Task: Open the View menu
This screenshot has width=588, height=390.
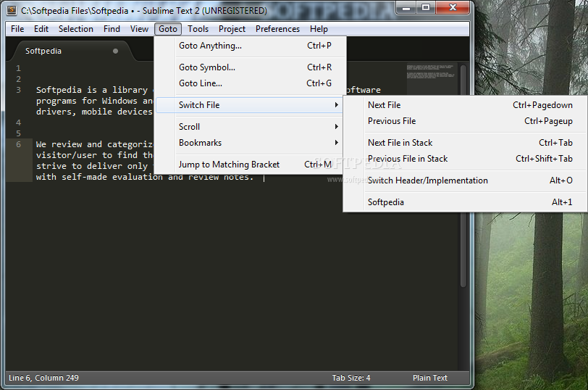Action: [139, 29]
